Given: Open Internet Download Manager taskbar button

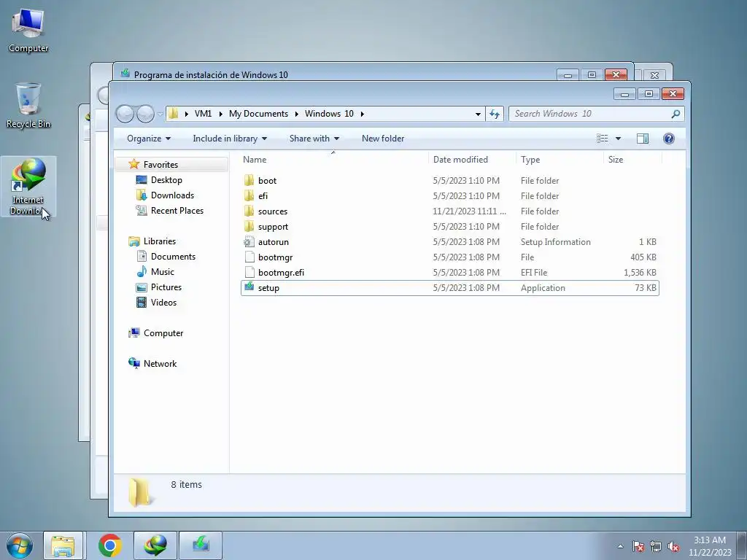Looking at the screenshot, I should 155,545.
